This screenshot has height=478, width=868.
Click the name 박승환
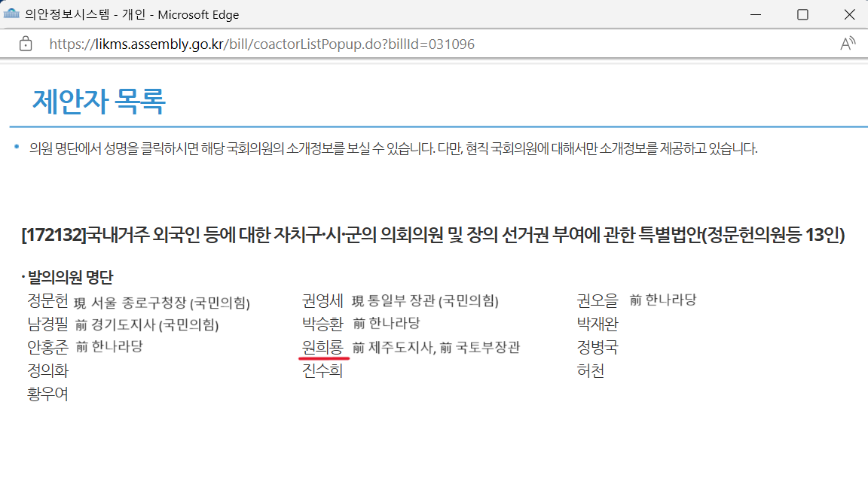[322, 324]
